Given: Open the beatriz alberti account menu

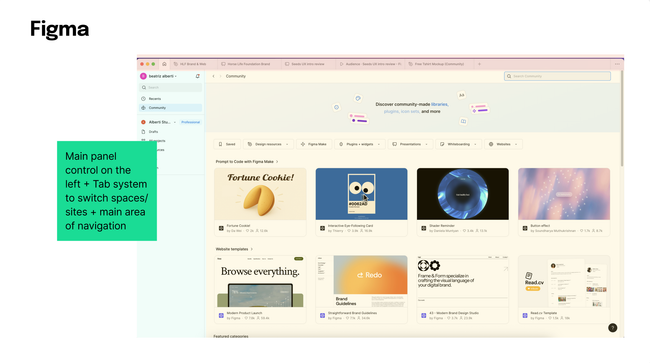Looking at the screenshot, I should (x=161, y=76).
